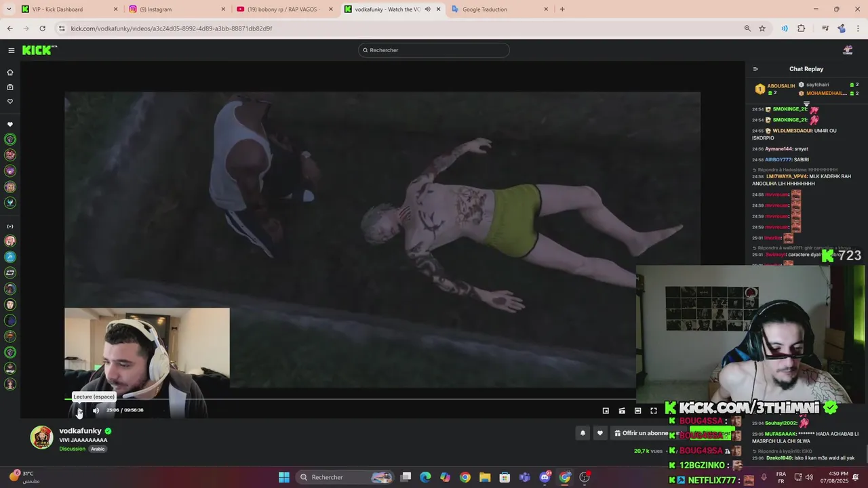
Task: Collapse the Chat Replay panel
Action: click(755, 69)
